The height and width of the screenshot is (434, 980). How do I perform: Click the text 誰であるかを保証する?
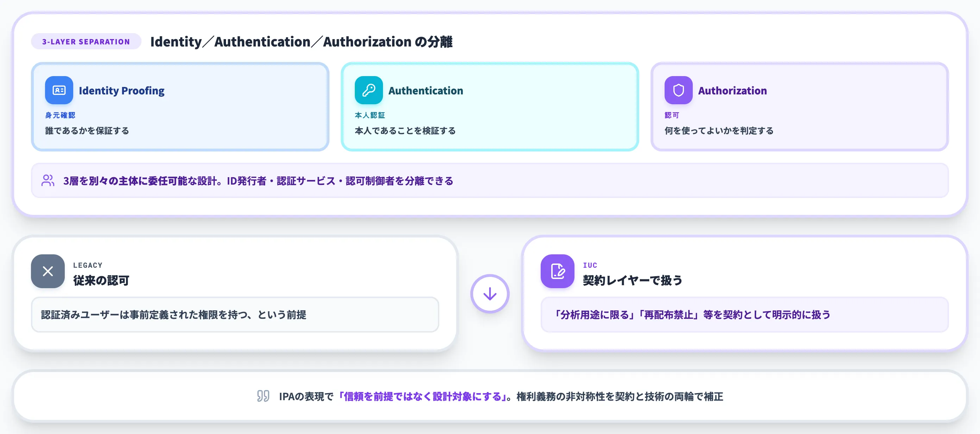pos(87,131)
